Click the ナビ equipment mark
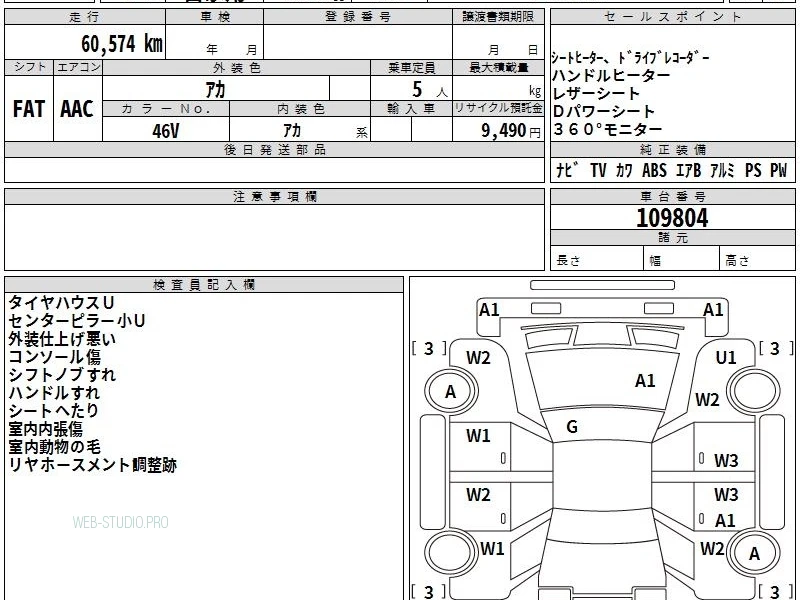 pyautogui.click(x=567, y=170)
